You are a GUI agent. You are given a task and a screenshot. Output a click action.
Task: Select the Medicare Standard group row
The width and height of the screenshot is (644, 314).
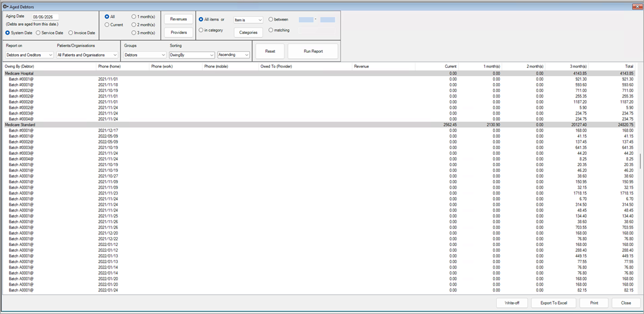coord(320,125)
